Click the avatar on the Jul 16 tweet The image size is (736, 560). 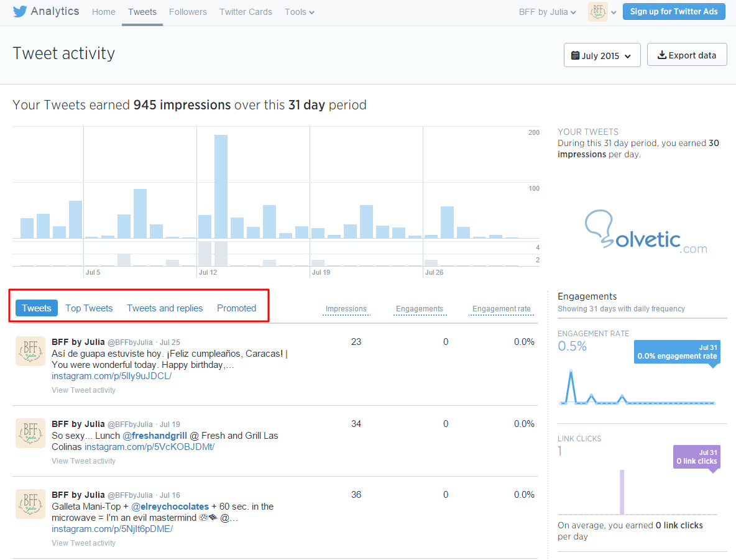pos(30,504)
